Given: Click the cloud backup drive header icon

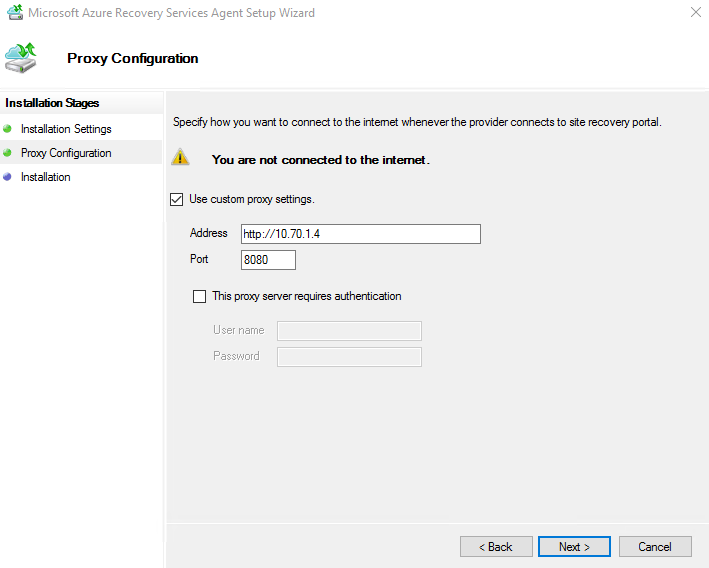Looking at the screenshot, I should click(20, 58).
